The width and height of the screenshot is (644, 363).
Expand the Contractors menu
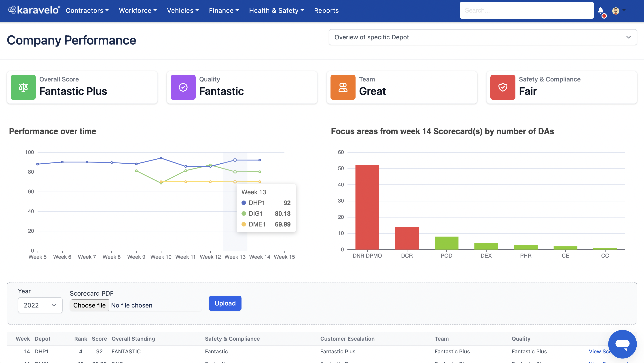click(87, 11)
